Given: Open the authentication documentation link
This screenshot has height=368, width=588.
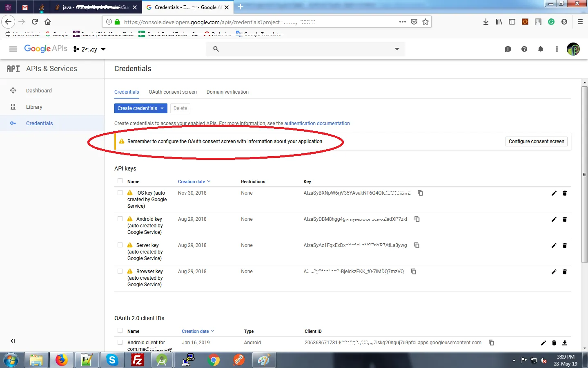Looking at the screenshot, I should (317, 123).
